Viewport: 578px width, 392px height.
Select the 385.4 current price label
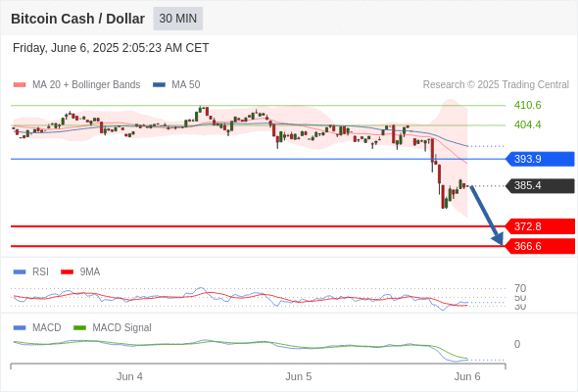[x=540, y=185]
